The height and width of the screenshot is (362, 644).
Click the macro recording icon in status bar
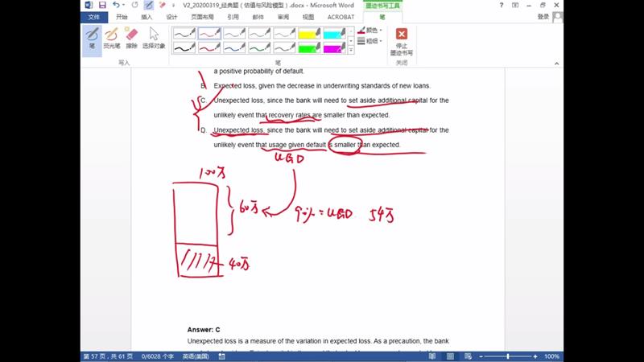(x=222, y=356)
